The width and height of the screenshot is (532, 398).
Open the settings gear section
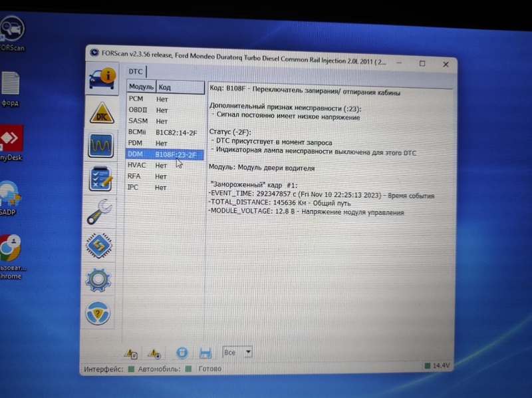[98, 280]
